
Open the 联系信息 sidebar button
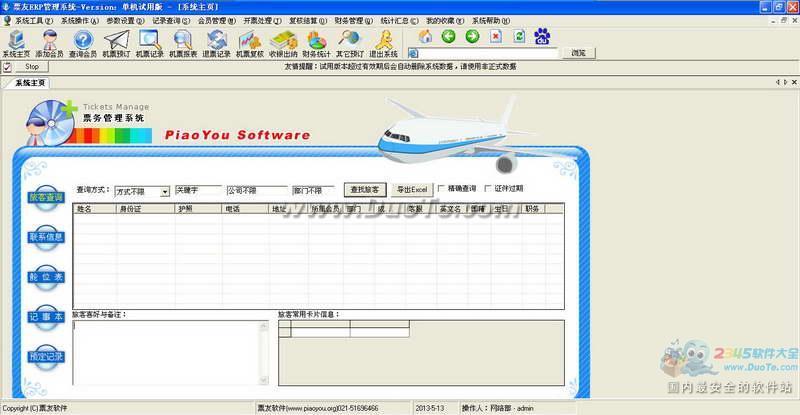click(46, 238)
